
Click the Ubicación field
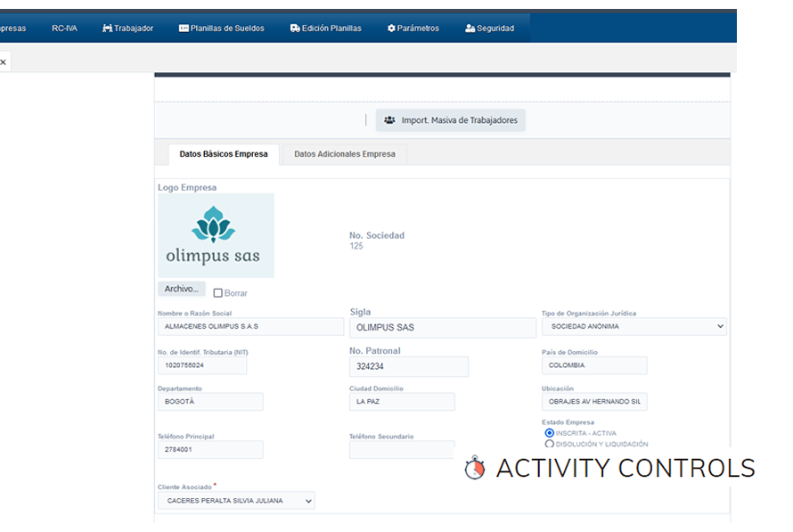coord(594,402)
